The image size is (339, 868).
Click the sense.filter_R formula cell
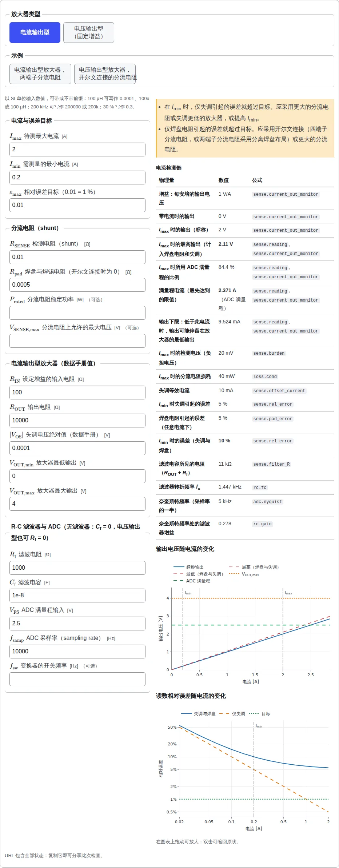[272, 464]
